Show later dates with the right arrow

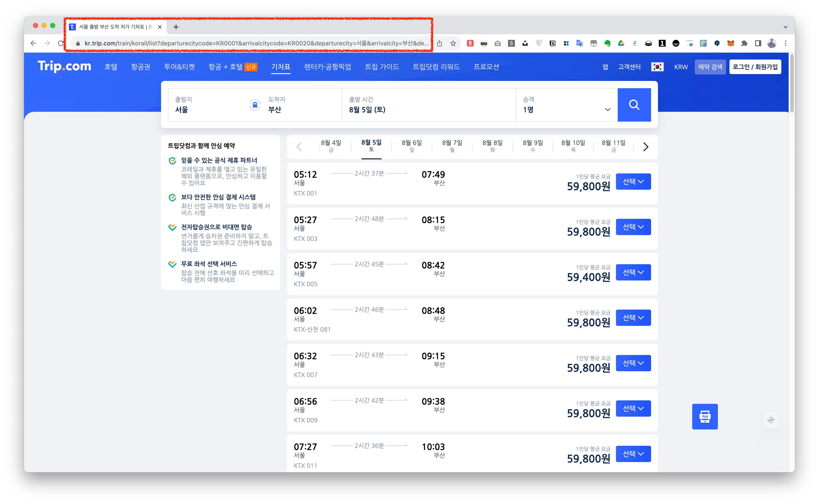pyautogui.click(x=646, y=147)
